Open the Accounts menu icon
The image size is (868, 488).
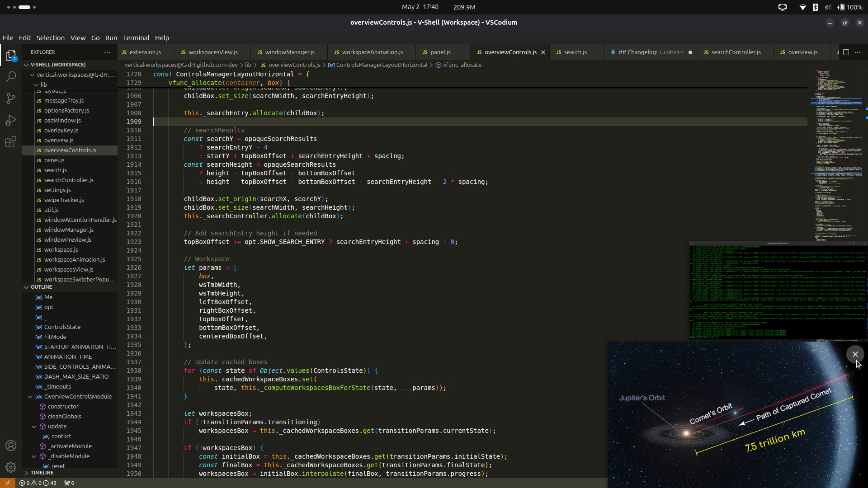click(11, 446)
